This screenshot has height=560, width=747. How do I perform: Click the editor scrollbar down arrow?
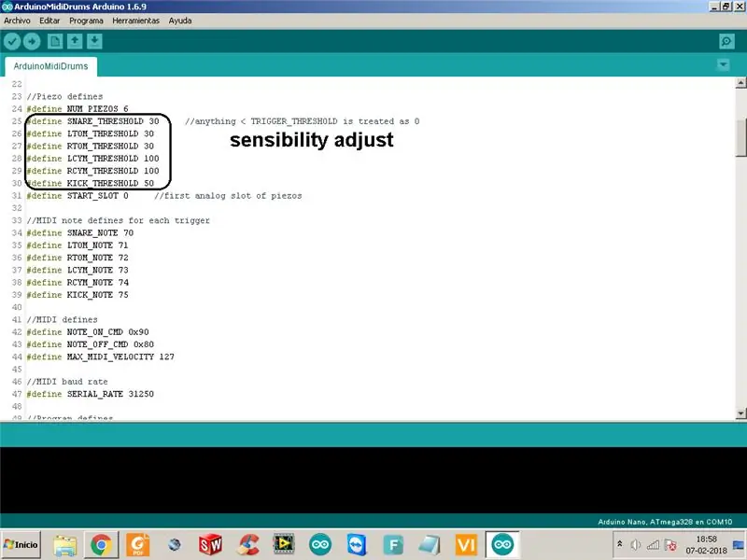click(x=740, y=413)
